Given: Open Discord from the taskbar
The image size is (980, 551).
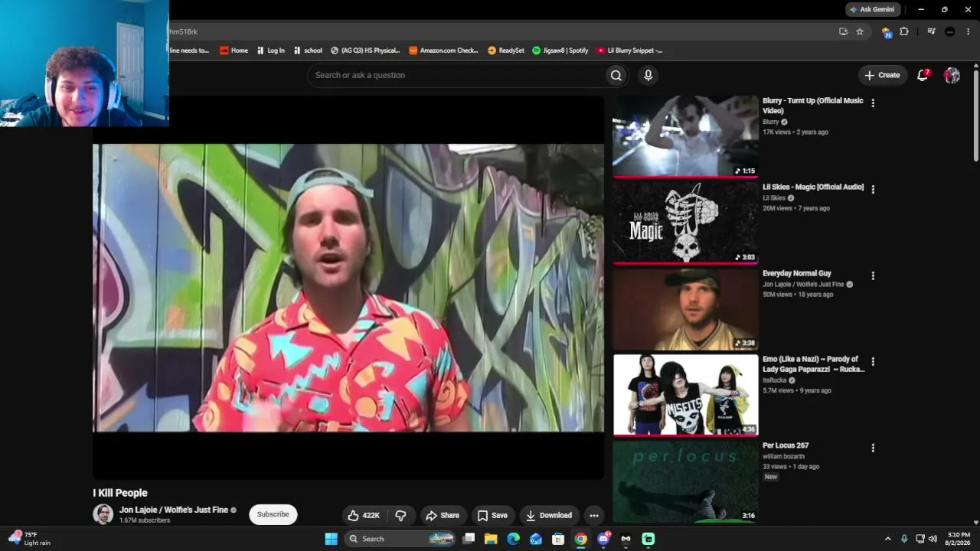Looking at the screenshot, I should (603, 539).
